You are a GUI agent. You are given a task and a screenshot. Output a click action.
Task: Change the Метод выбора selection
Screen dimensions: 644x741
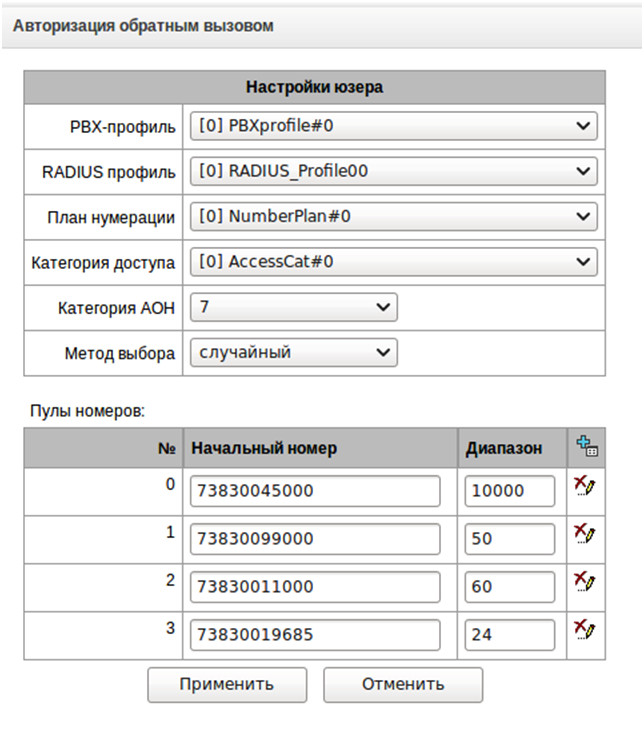(294, 352)
